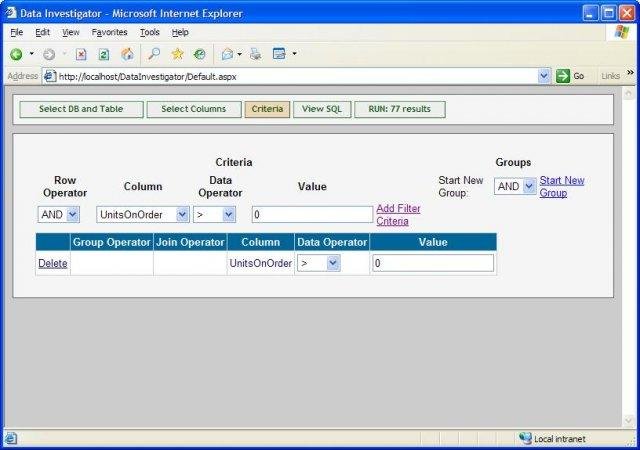The height and width of the screenshot is (450, 640).
Task: Minimize the Internet Explorer window
Action: pos(590,13)
